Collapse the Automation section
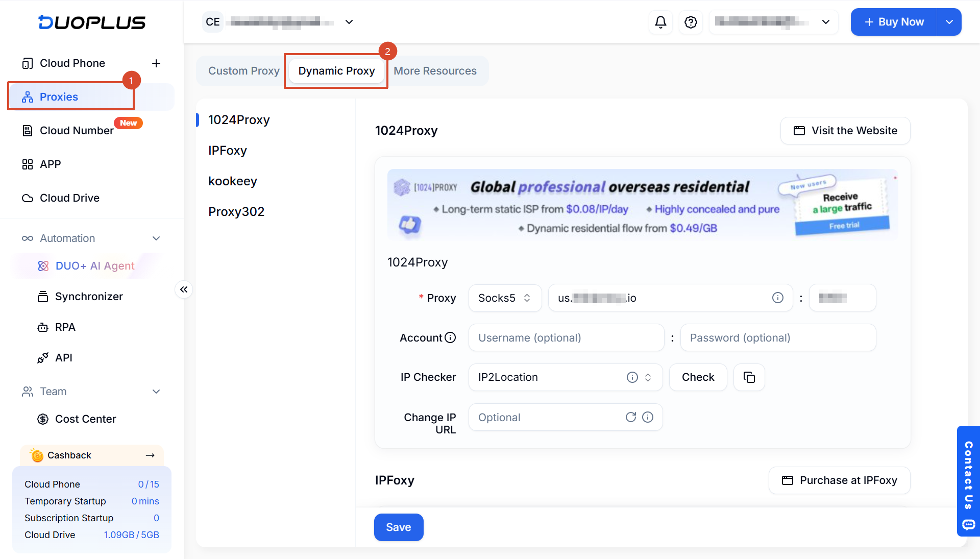The width and height of the screenshot is (980, 559). tap(156, 238)
